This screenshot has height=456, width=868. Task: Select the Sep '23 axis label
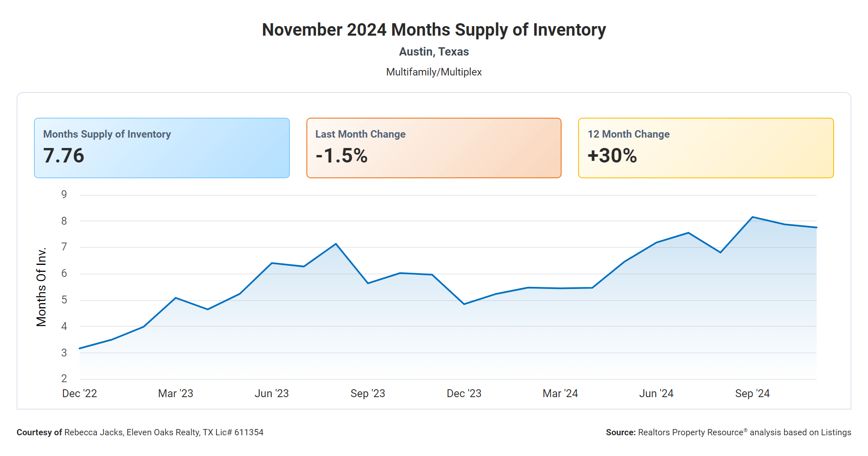click(x=368, y=393)
